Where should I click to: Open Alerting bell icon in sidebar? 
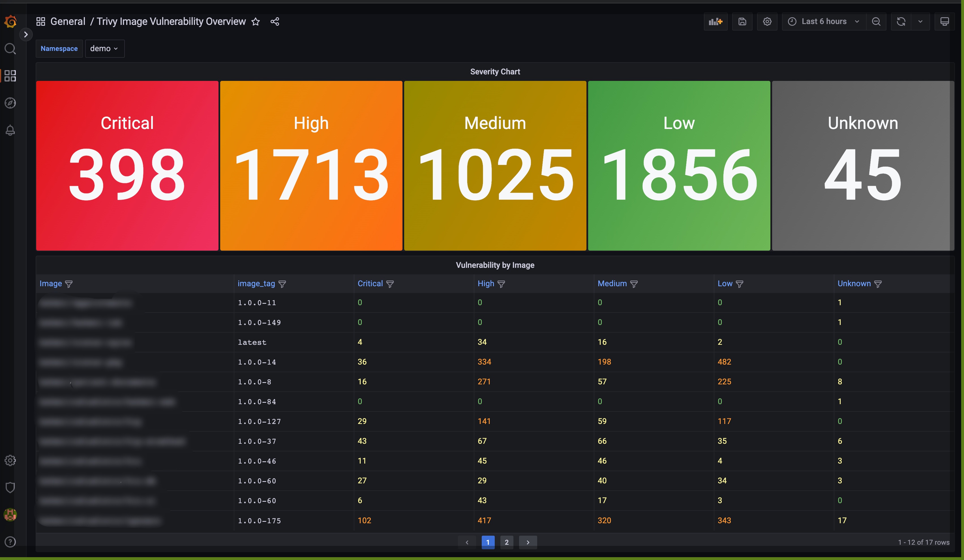tap(10, 130)
